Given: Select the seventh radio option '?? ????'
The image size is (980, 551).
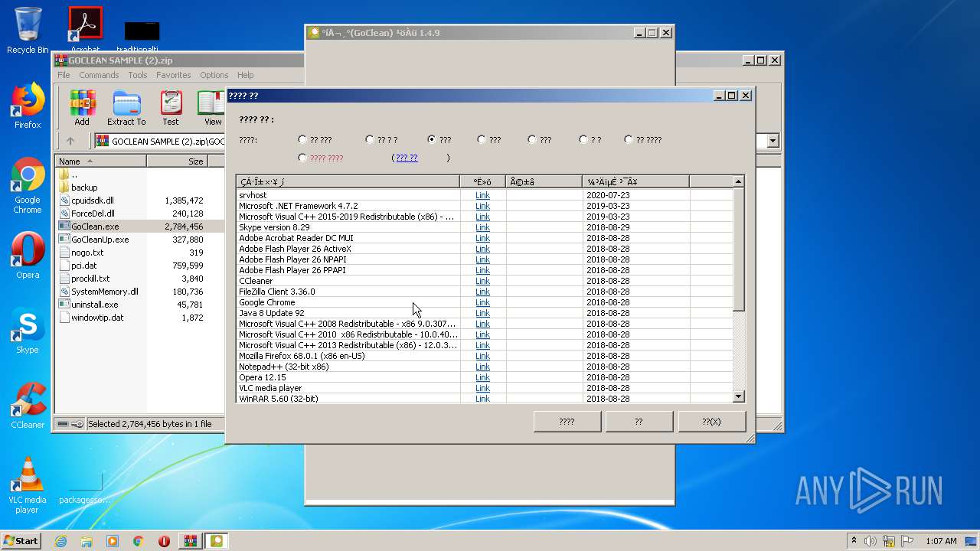Looking at the screenshot, I should pyautogui.click(x=629, y=139).
